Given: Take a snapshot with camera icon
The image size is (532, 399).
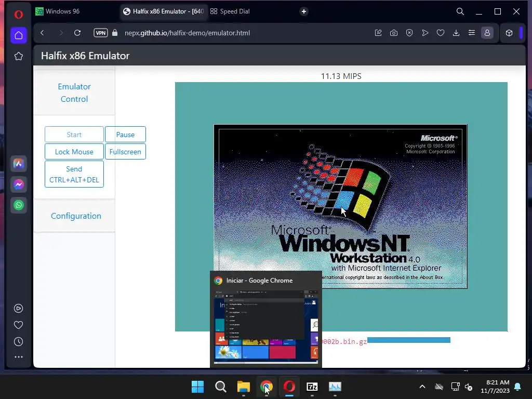Looking at the screenshot, I should click(394, 33).
